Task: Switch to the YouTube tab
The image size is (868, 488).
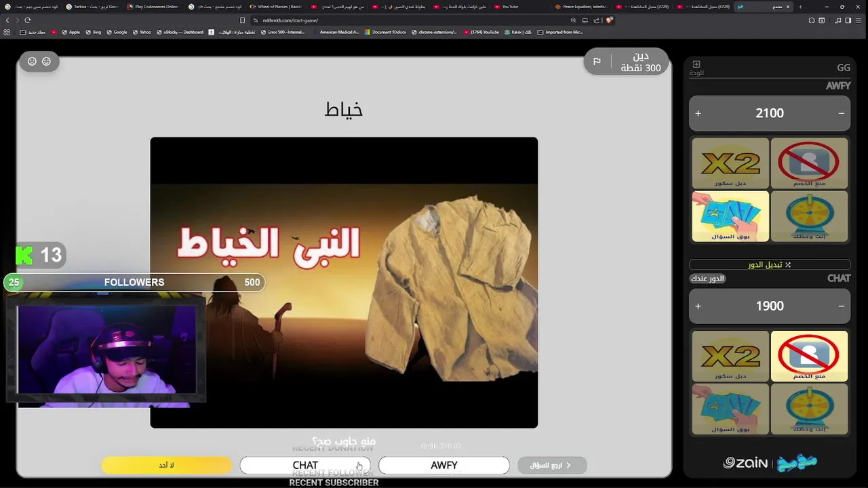Action: click(521, 7)
